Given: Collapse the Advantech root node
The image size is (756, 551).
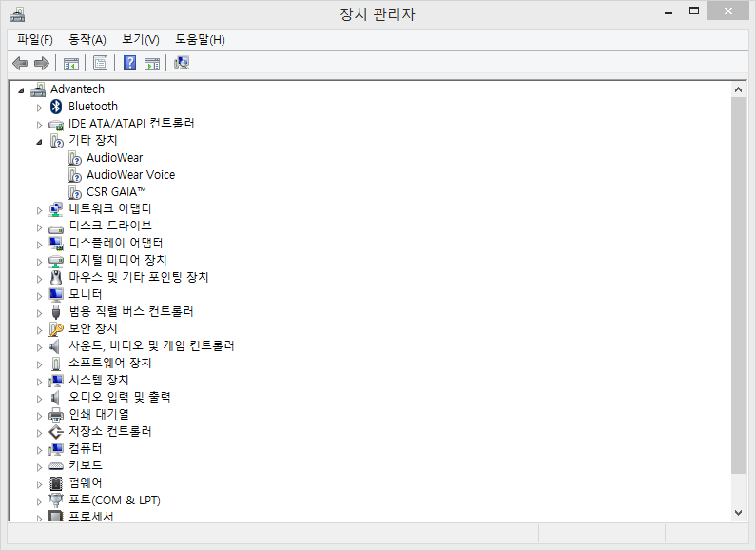Looking at the screenshot, I should coord(21,90).
